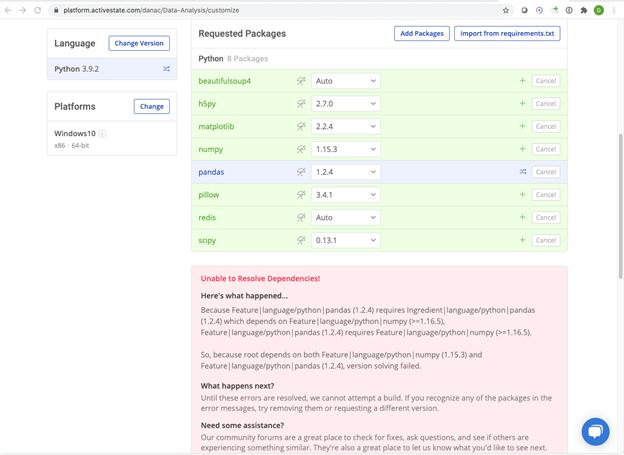Click the plus icon in the scipy row

point(522,240)
